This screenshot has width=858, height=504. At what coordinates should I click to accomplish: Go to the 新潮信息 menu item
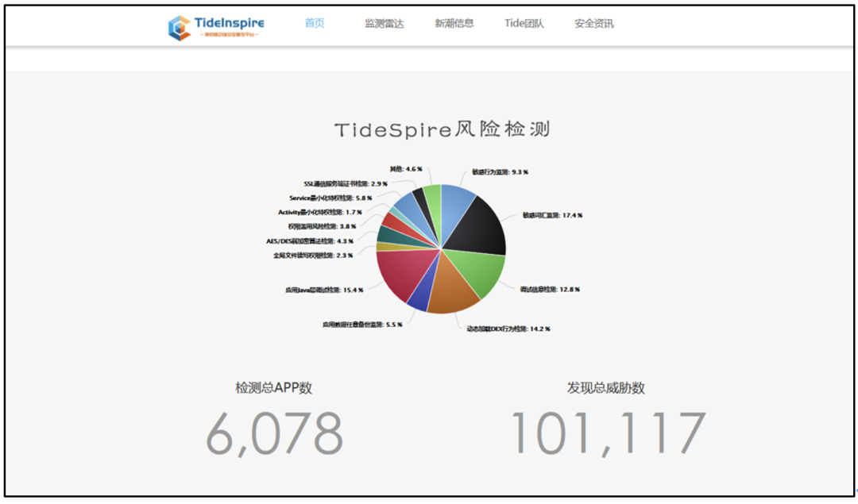click(x=454, y=24)
